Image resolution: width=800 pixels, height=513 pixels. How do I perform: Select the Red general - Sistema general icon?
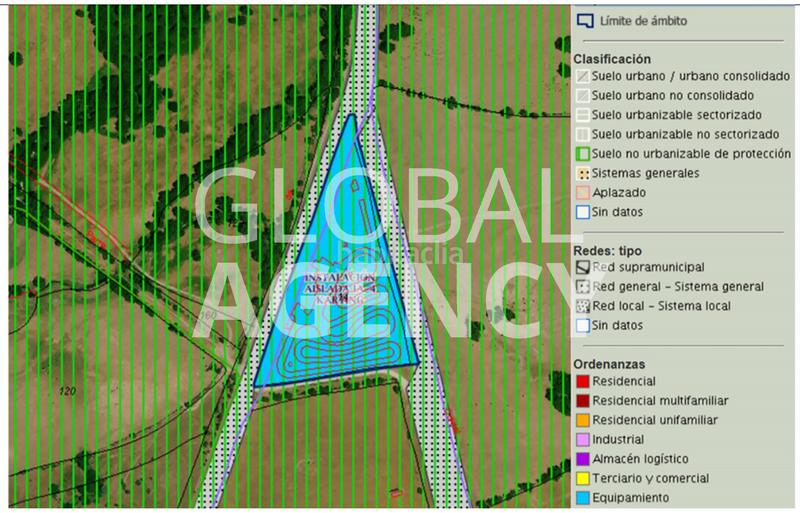click(582, 287)
